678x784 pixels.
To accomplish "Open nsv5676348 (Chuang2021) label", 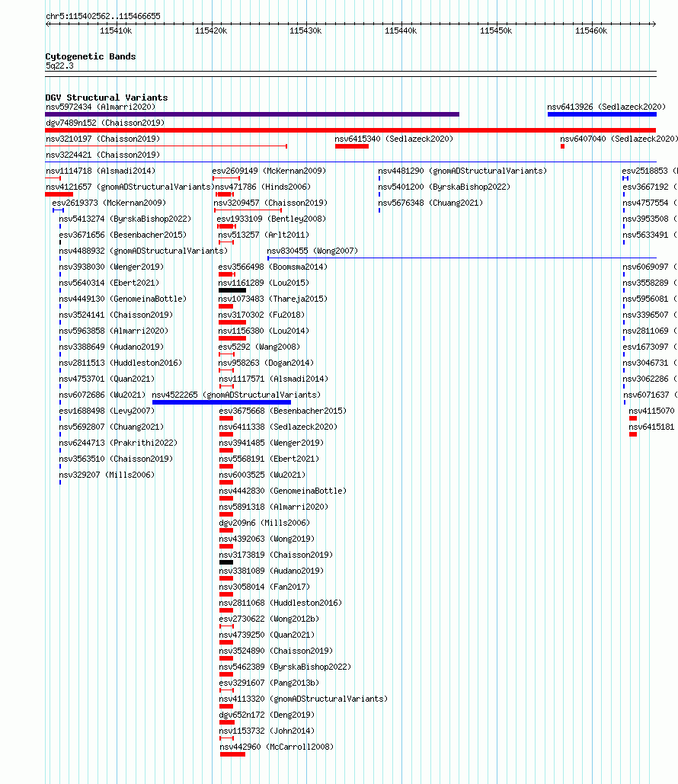I will (x=430, y=203).
